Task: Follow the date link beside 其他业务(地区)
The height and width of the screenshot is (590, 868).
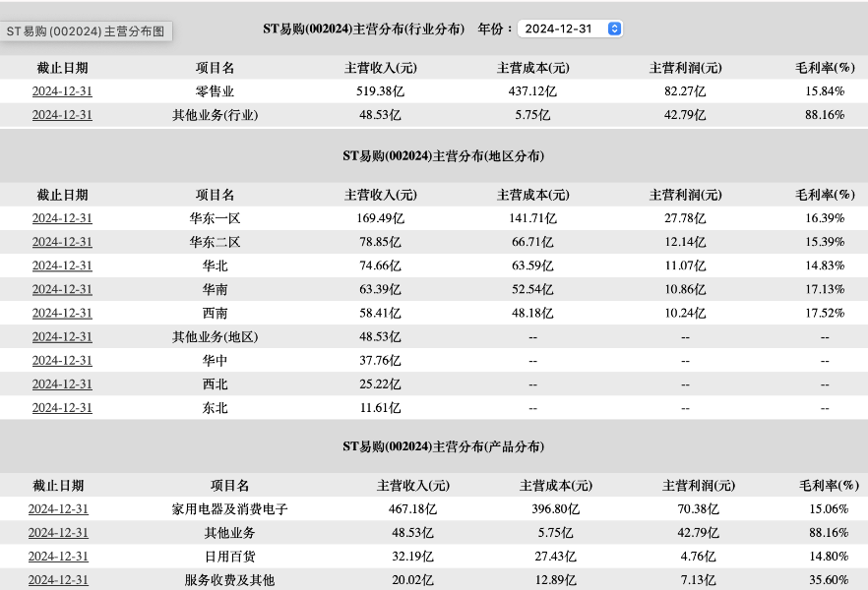Action: coord(62,336)
